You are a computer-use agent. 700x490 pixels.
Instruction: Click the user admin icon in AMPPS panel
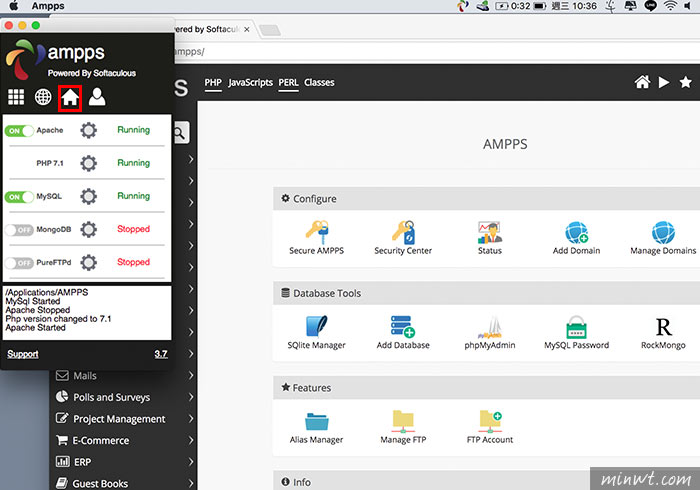tap(97, 97)
